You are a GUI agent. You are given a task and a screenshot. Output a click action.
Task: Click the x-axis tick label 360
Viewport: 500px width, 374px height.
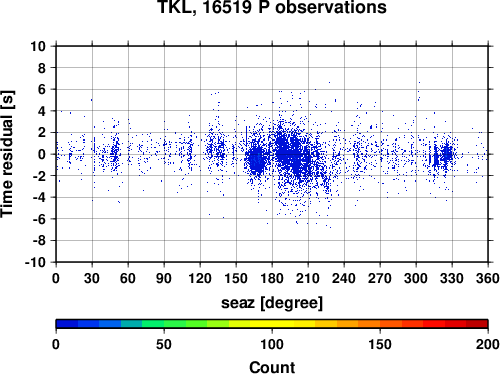[488, 278]
